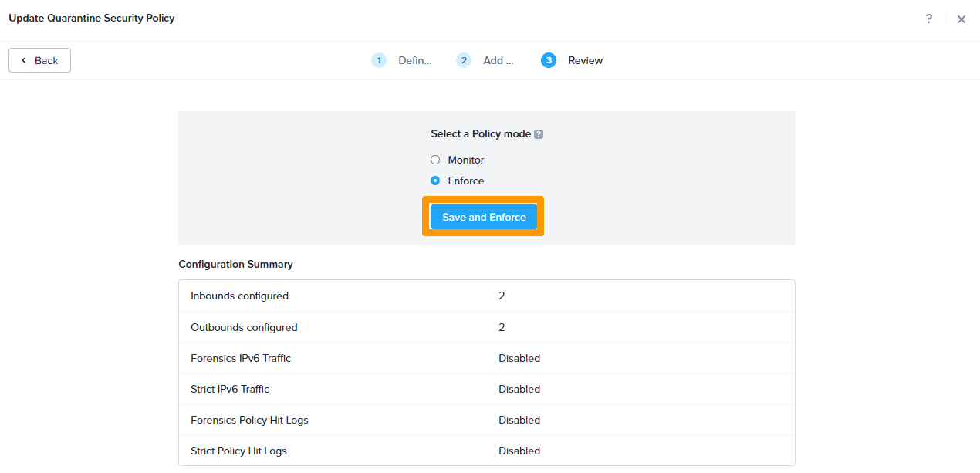Screen dimensions: 980x473
Task: Switch to the Review step
Action: [585, 59]
